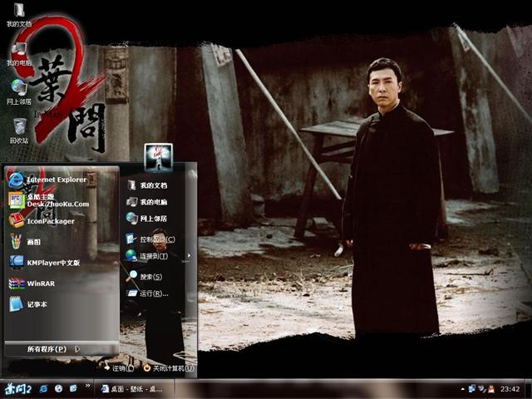532x399 pixels.
Task: Launch IconPackager from the start menu
Action: (x=42, y=221)
